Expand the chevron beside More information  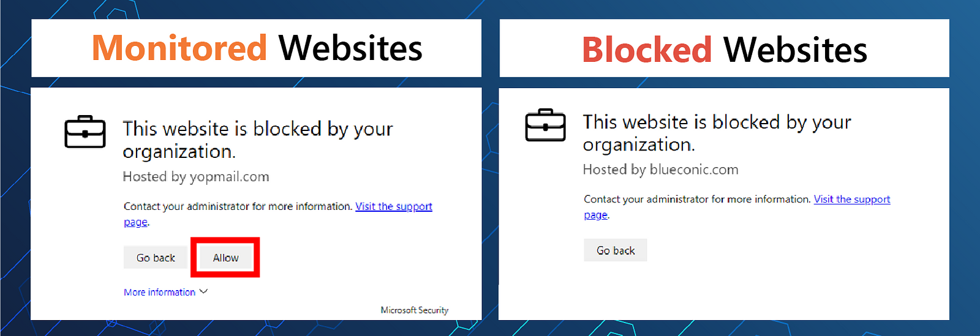(x=204, y=292)
